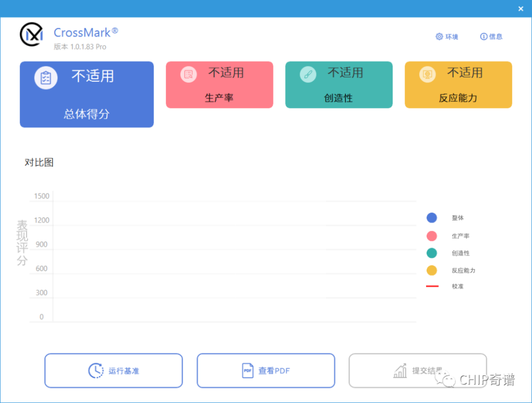Select the teal 创造性 score card
532x403 pixels.
pyautogui.click(x=339, y=85)
